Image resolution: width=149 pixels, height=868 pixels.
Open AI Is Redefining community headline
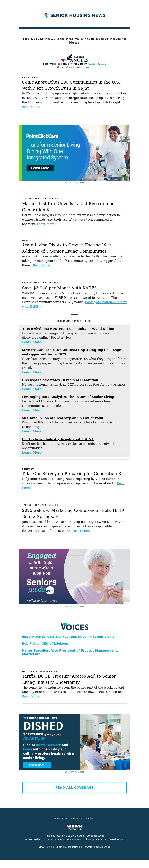tap(68, 328)
